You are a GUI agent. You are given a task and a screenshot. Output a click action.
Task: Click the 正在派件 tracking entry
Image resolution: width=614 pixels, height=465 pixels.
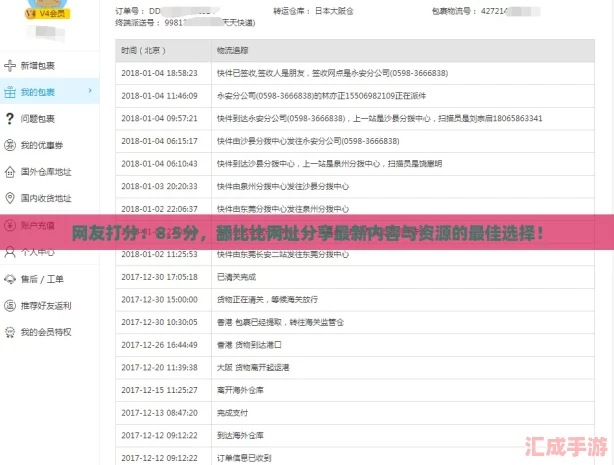pyautogui.click(x=321, y=96)
